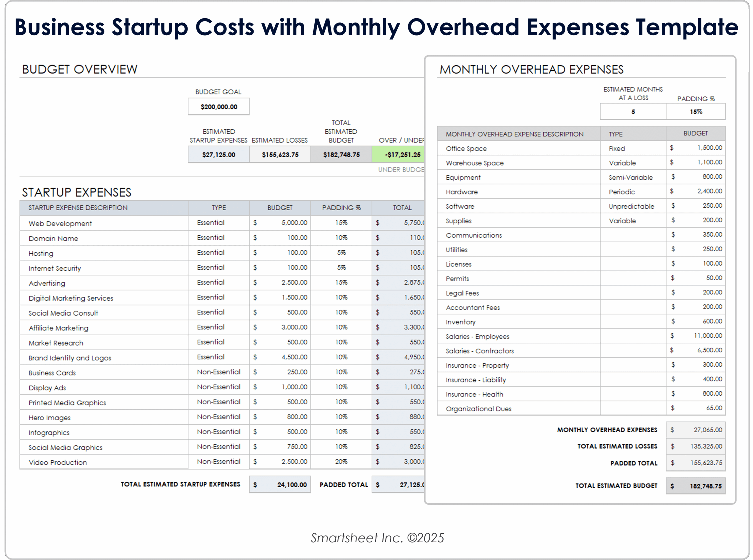Select the Infographics description cell

click(104, 432)
